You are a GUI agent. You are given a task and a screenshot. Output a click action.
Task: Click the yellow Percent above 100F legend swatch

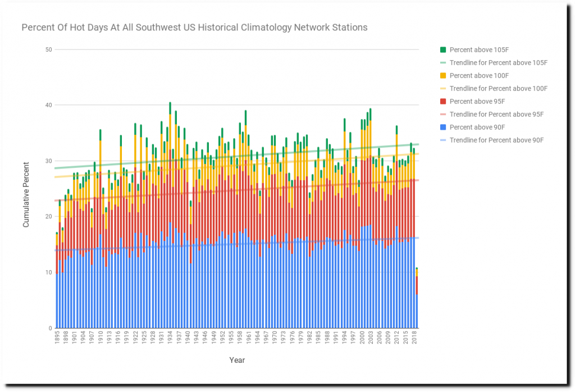point(442,76)
